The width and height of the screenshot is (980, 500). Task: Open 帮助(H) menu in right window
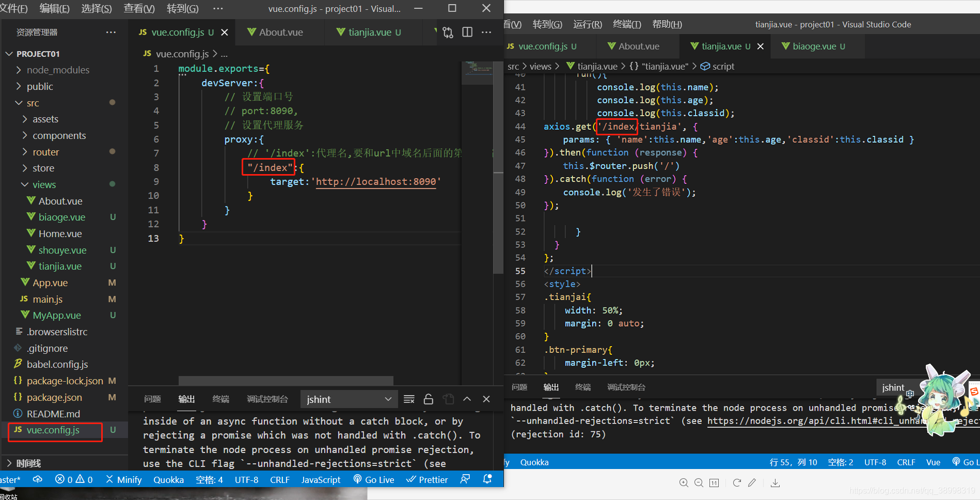point(667,24)
